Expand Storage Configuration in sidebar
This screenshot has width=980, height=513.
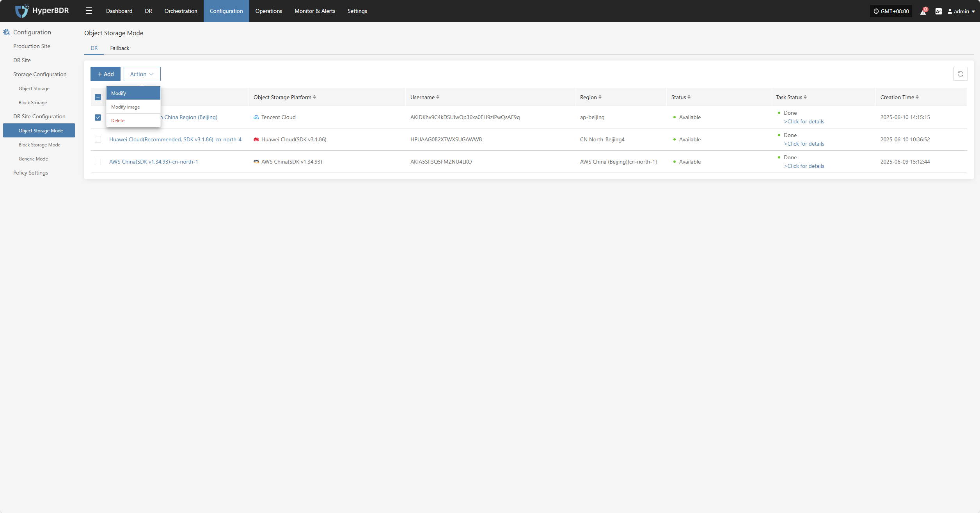tap(40, 74)
